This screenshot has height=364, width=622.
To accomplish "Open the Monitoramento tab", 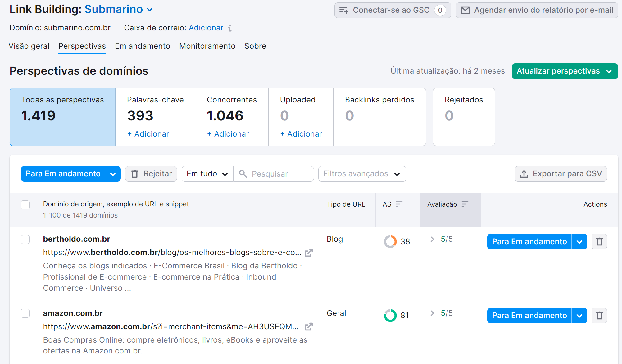I will tap(207, 46).
